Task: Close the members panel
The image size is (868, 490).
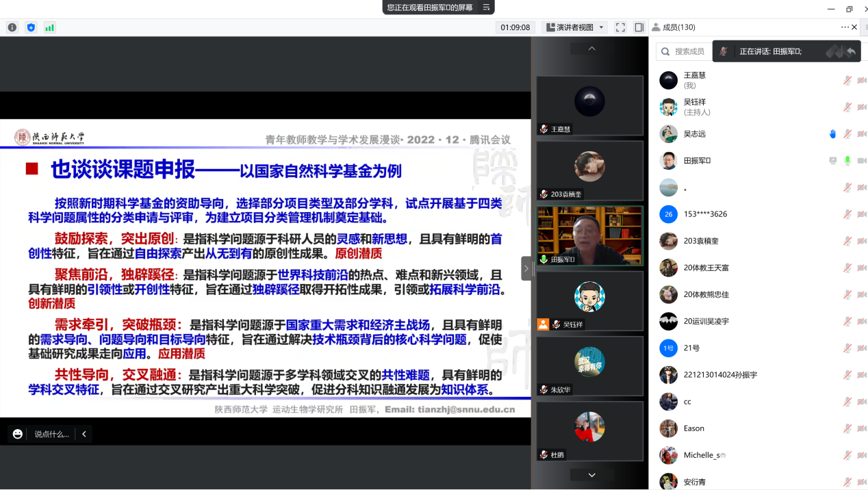Action: coord(854,27)
